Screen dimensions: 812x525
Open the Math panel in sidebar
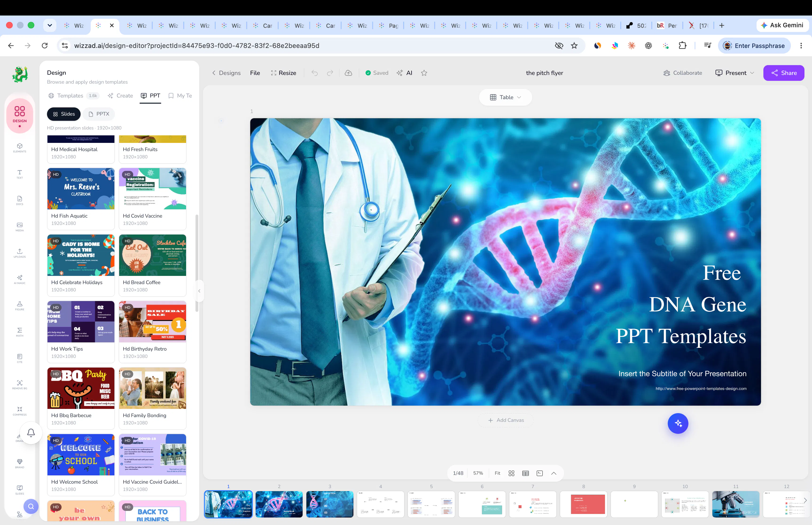click(20, 332)
